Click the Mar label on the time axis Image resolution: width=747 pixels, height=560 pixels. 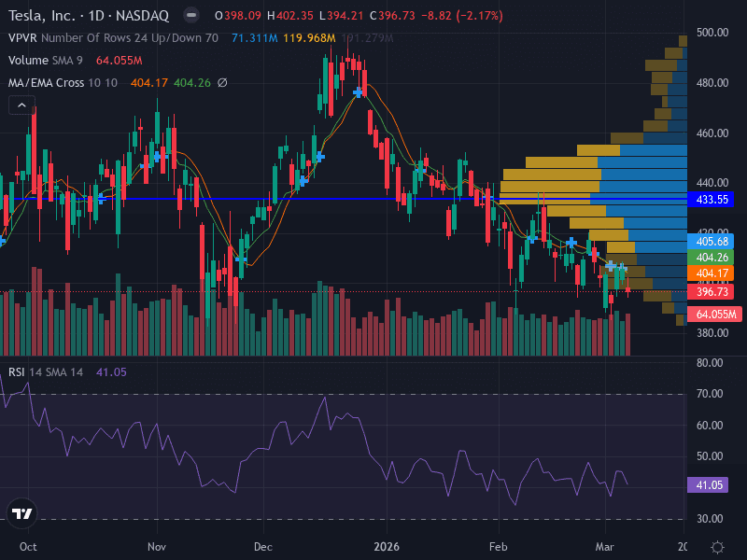coord(604,547)
